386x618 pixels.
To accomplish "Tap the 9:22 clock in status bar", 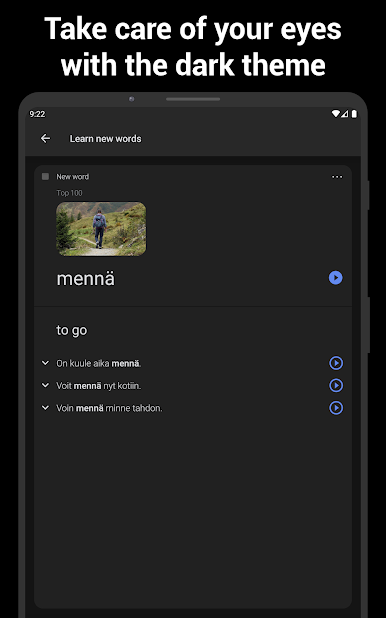I will [37, 114].
